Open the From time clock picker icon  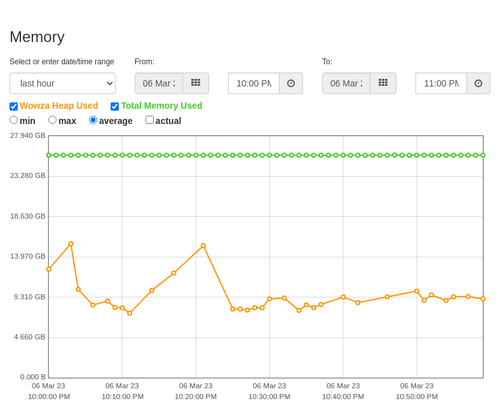pos(291,83)
